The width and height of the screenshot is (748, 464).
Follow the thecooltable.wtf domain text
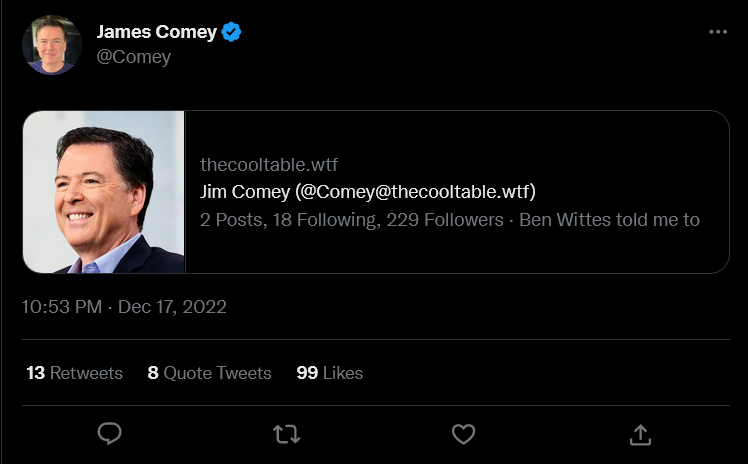coord(269,165)
